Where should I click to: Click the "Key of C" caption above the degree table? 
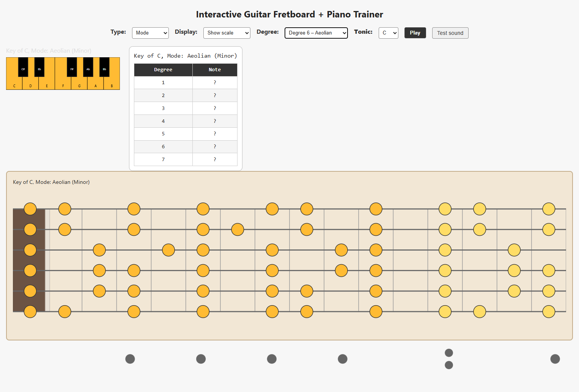186,56
